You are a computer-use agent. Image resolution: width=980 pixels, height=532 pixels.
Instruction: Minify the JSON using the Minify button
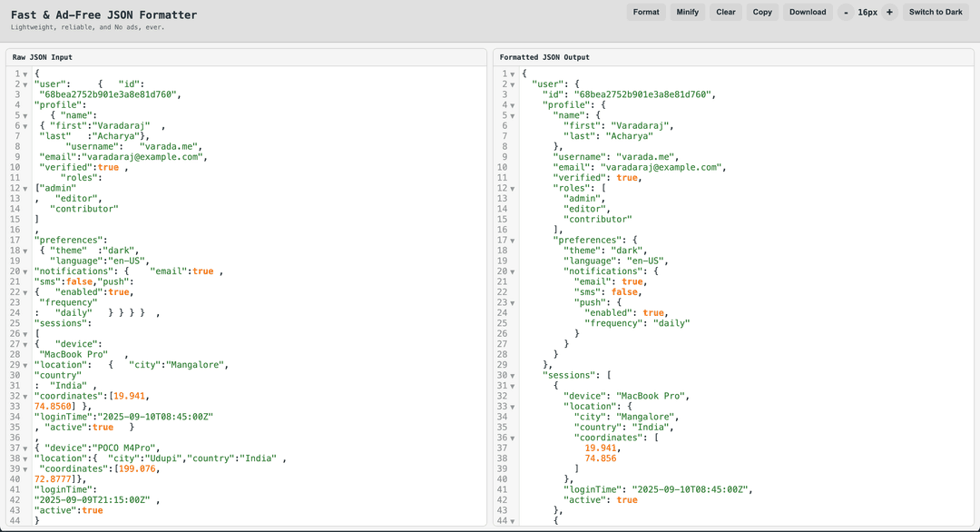[x=687, y=12]
